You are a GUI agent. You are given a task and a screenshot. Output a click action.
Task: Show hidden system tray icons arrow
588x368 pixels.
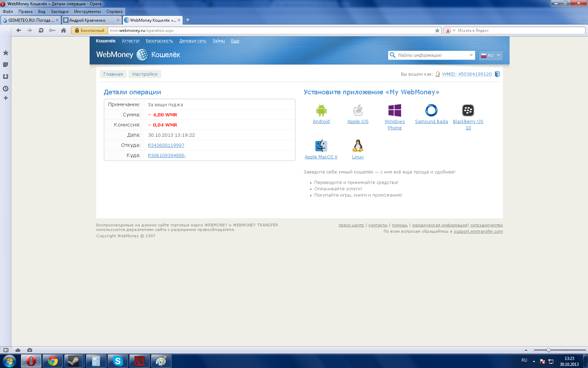[x=534, y=361]
